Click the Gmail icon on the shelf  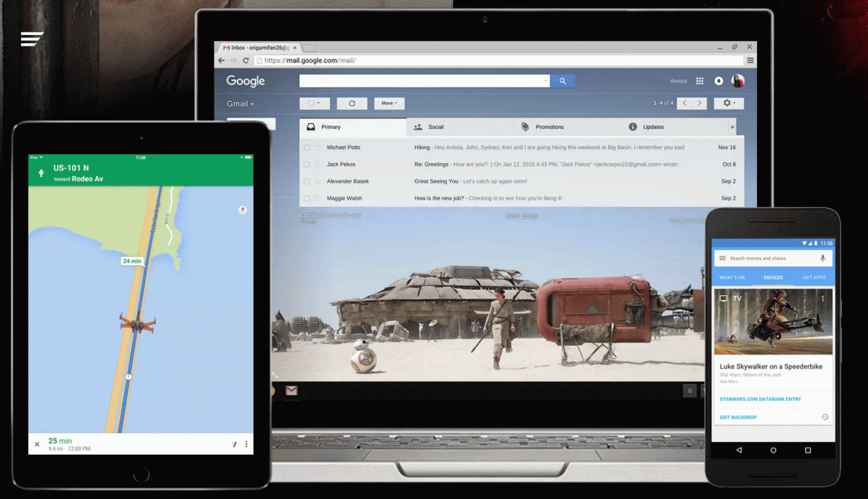pyautogui.click(x=291, y=390)
